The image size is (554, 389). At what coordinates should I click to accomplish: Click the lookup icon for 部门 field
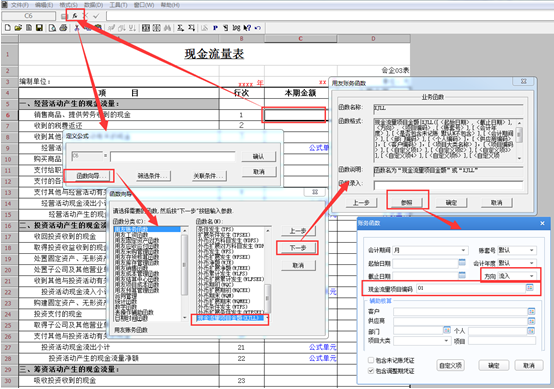click(x=447, y=330)
